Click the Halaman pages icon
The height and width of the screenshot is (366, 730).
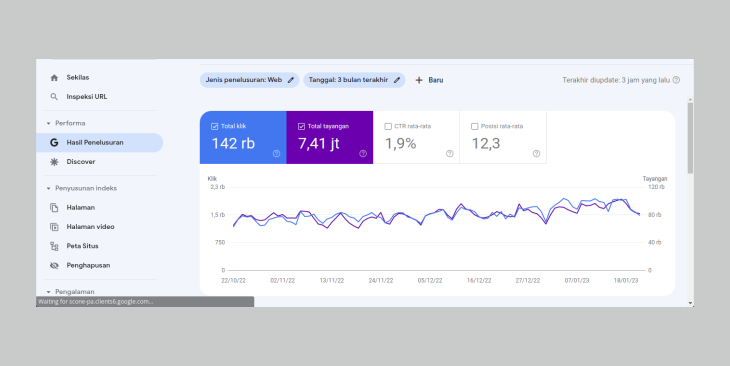[54, 208]
